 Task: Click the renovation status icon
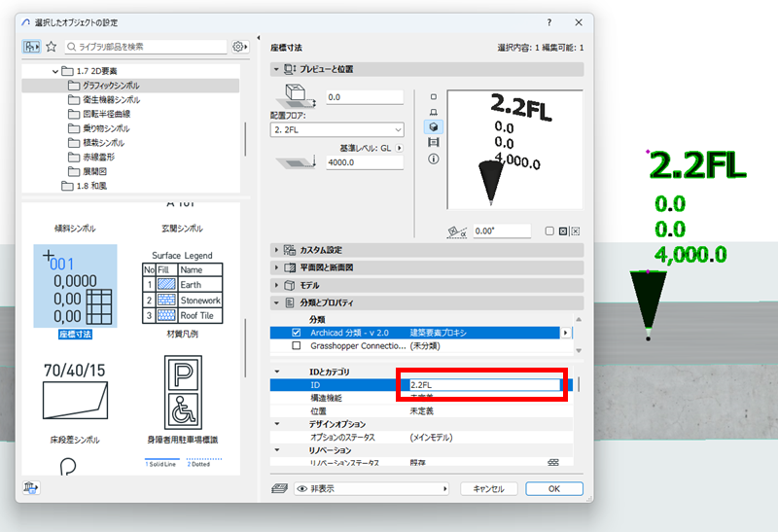[x=553, y=463]
